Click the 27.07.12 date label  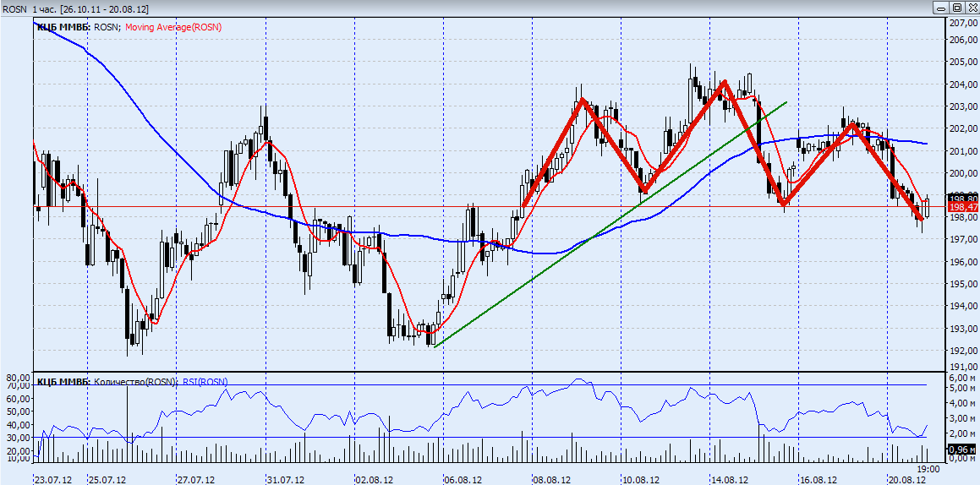pos(195,479)
